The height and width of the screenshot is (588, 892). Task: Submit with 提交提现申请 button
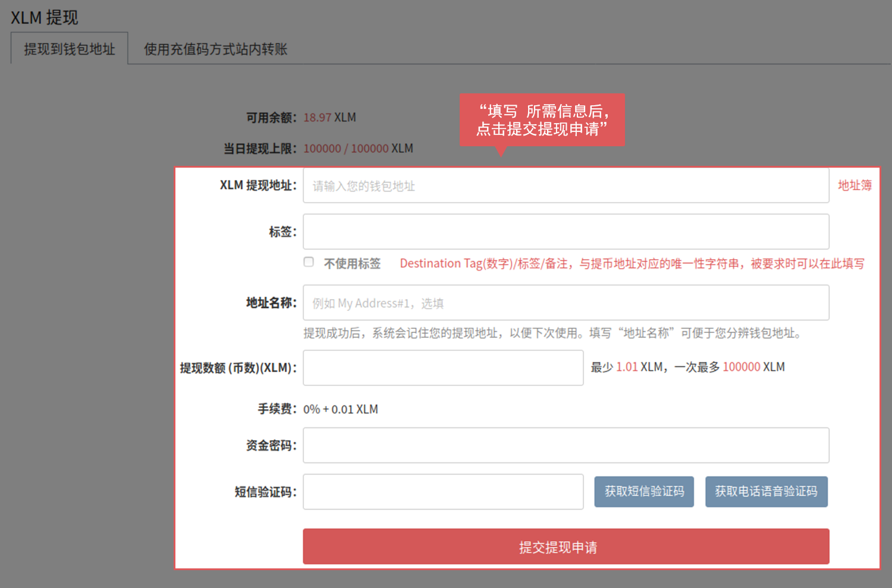pos(566,546)
